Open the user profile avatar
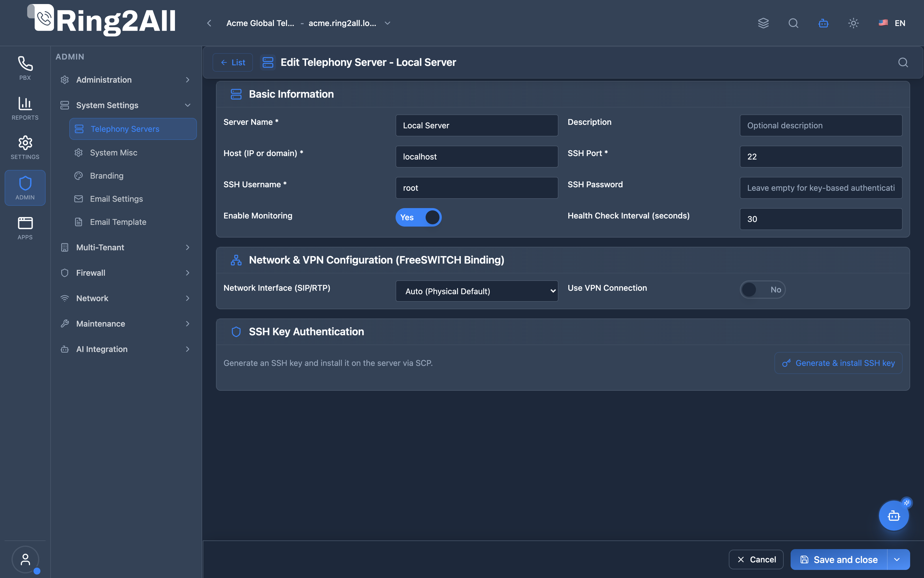Screen dimensions: 924x578 click(25, 560)
